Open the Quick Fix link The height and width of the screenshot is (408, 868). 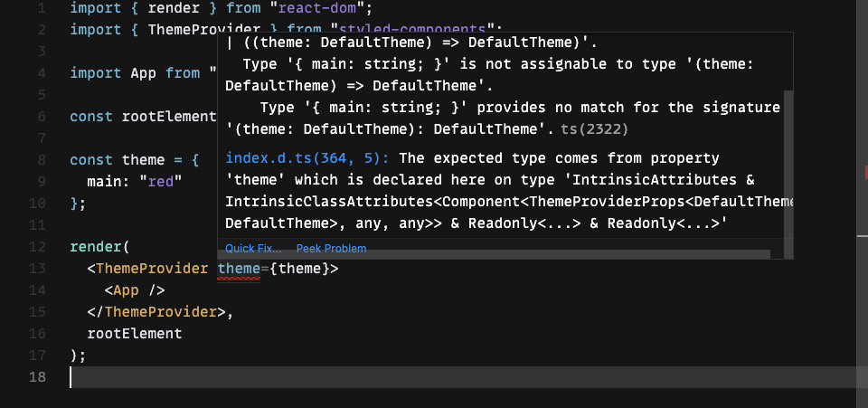pyautogui.click(x=253, y=249)
